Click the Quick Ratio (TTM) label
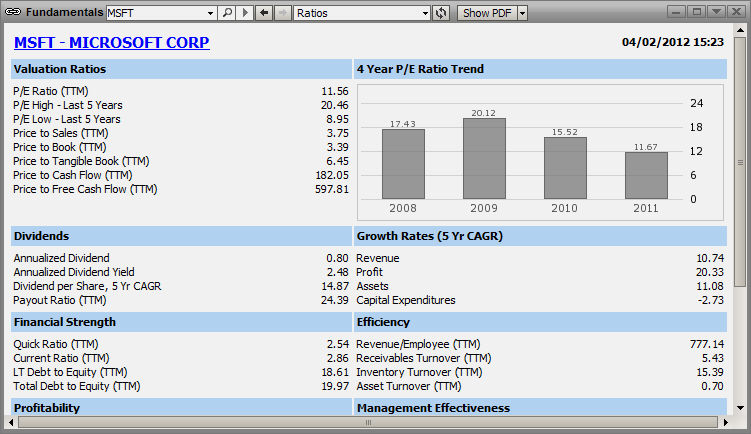 tap(56, 344)
